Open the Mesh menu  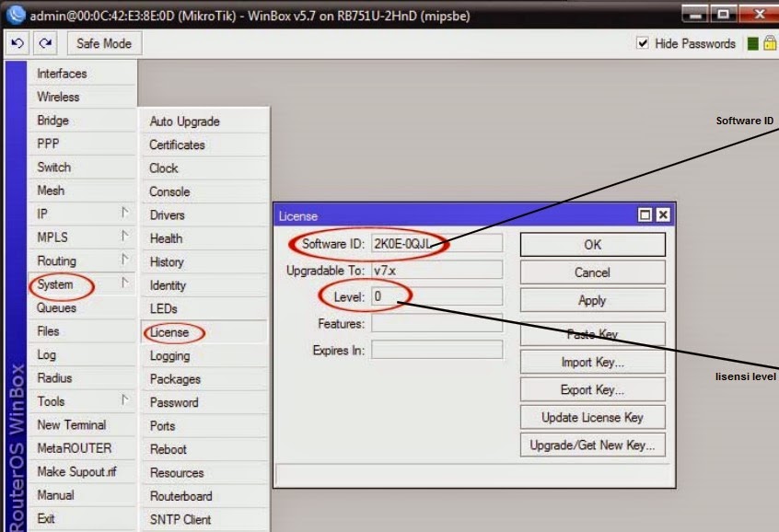(82, 191)
